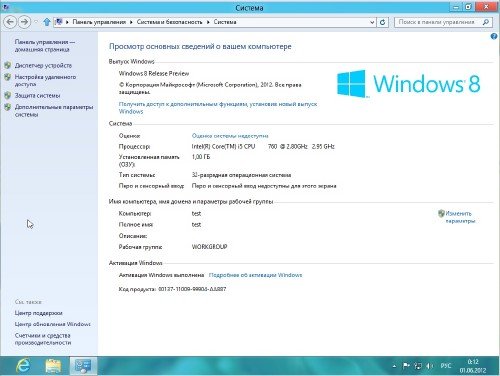Screen dimensions: 500x376
Task: Open the help question mark icon
Action: (x=494, y=36)
